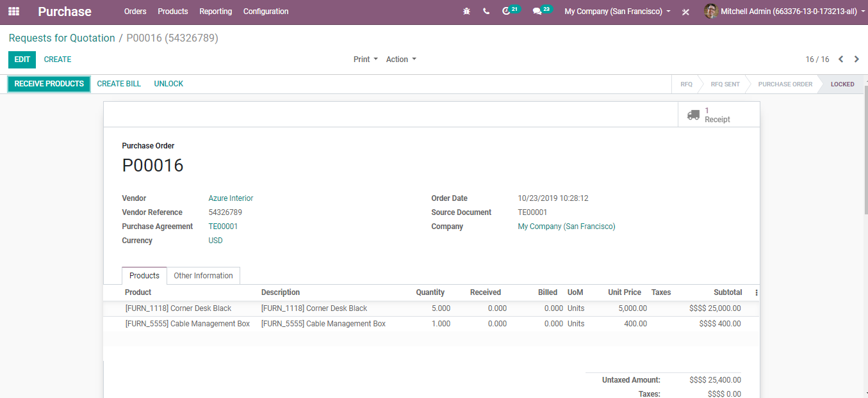This screenshot has height=398, width=868.
Task: Open the Products top menu
Action: 173,12
